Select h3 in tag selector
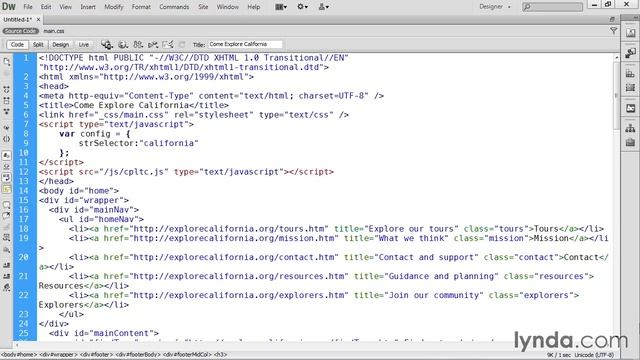 (x=221, y=355)
